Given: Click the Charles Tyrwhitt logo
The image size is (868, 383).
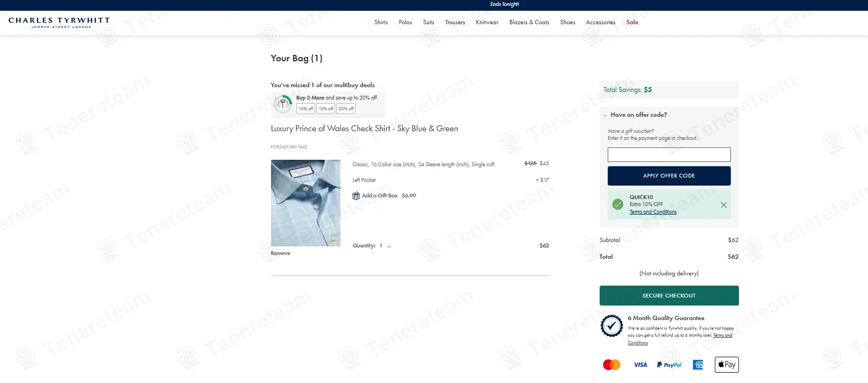Looking at the screenshot, I should (59, 22).
